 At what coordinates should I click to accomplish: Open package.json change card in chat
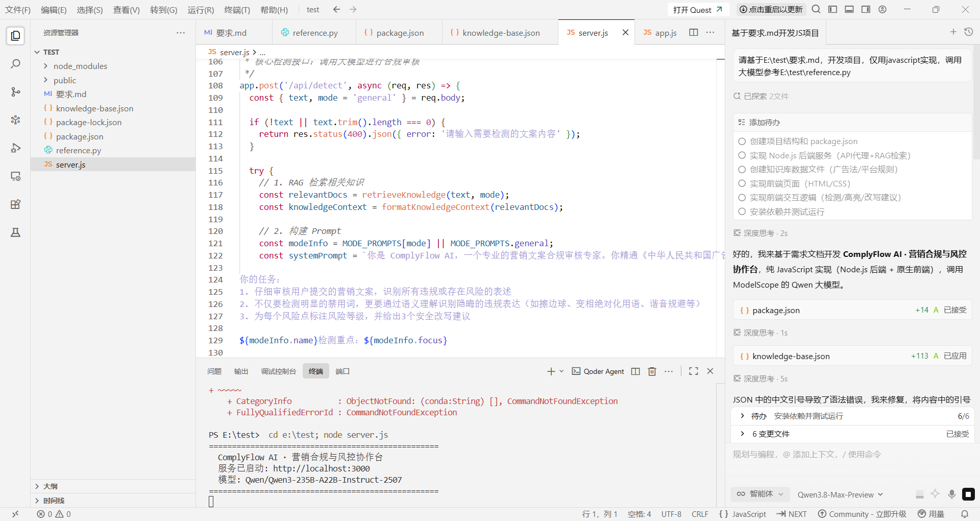[852, 310]
